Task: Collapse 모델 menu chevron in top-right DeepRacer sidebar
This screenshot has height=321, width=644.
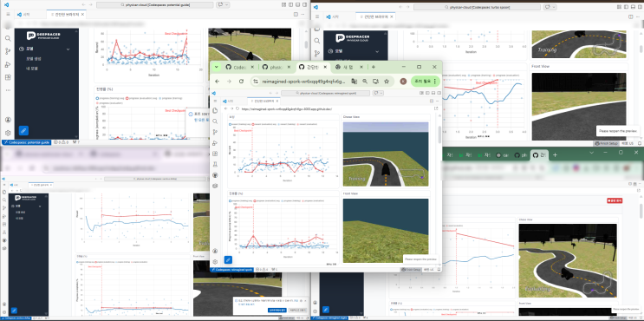Action: point(377,52)
